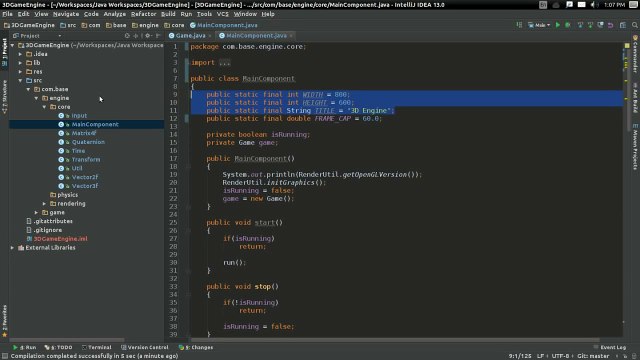This screenshot has height=360, width=640.
Task: Run the Main configuration with green play button
Action: click(558, 25)
